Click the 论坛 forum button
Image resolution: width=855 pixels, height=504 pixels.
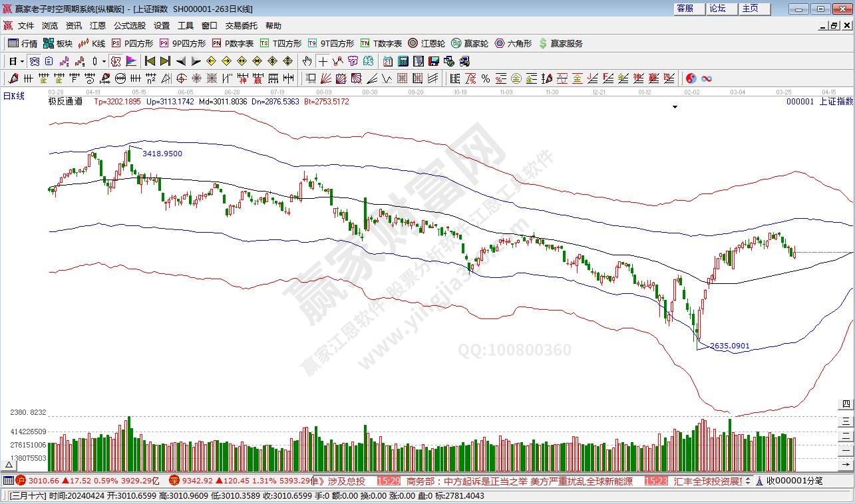[717, 9]
